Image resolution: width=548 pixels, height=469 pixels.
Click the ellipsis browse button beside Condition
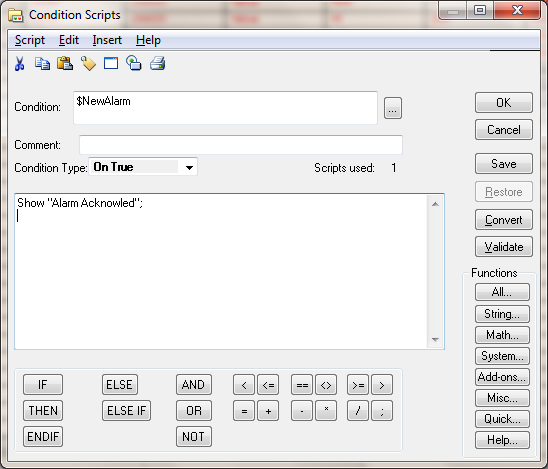click(393, 108)
